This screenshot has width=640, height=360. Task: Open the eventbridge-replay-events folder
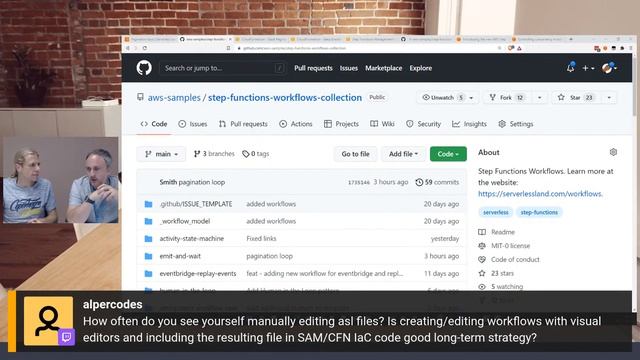tap(198, 274)
